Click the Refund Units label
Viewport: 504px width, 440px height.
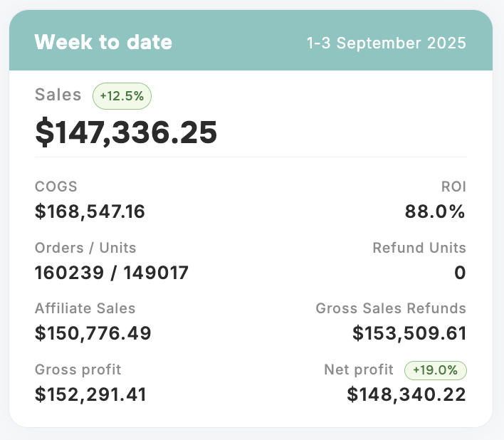(x=419, y=248)
